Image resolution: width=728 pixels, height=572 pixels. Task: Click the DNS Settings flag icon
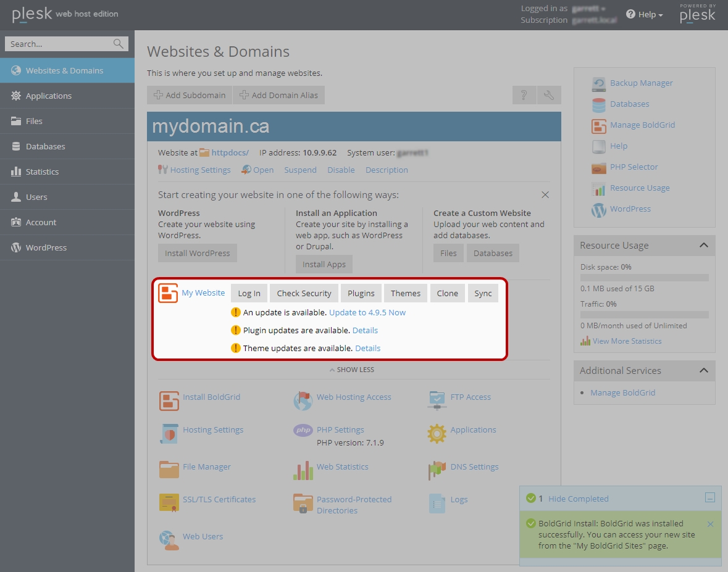coord(437,470)
